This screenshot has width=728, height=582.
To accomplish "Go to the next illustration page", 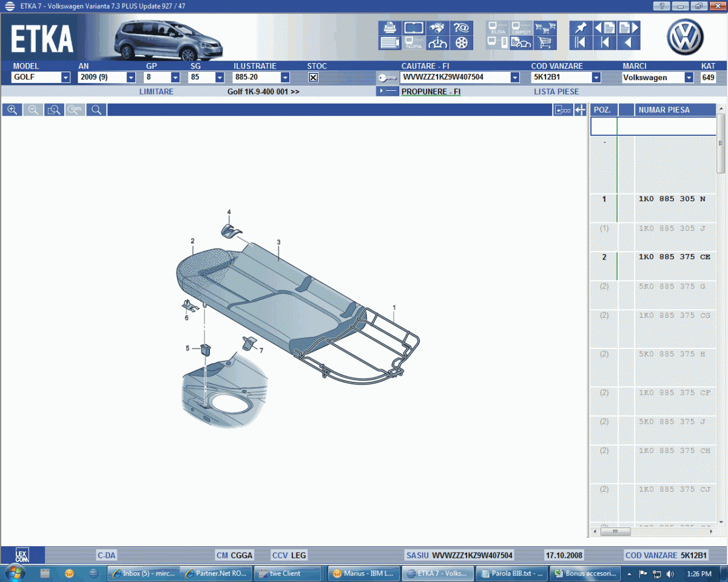I will point(628,28).
